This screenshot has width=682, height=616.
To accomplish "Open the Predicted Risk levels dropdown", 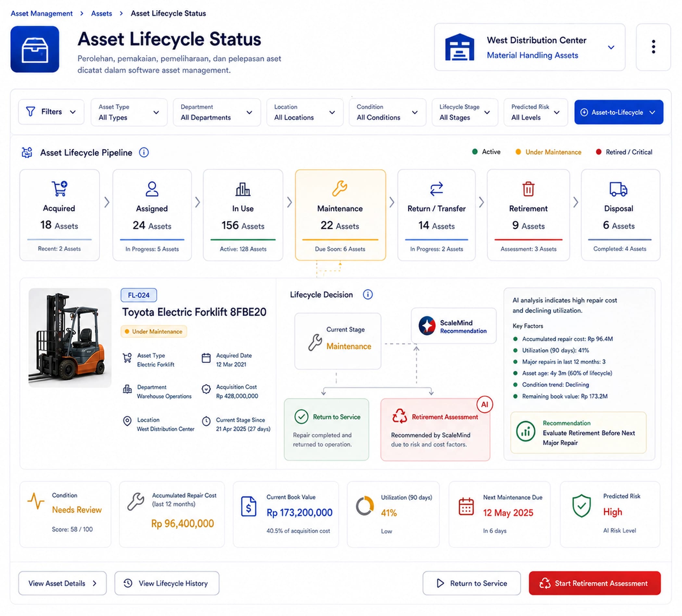I will click(x=536, y=112).
